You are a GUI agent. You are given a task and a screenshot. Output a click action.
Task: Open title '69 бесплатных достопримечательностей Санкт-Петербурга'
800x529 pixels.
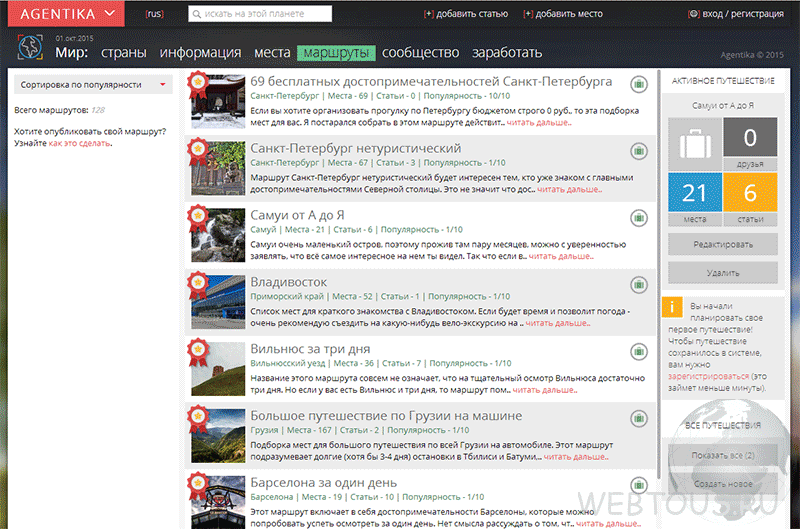click(431, 82)
